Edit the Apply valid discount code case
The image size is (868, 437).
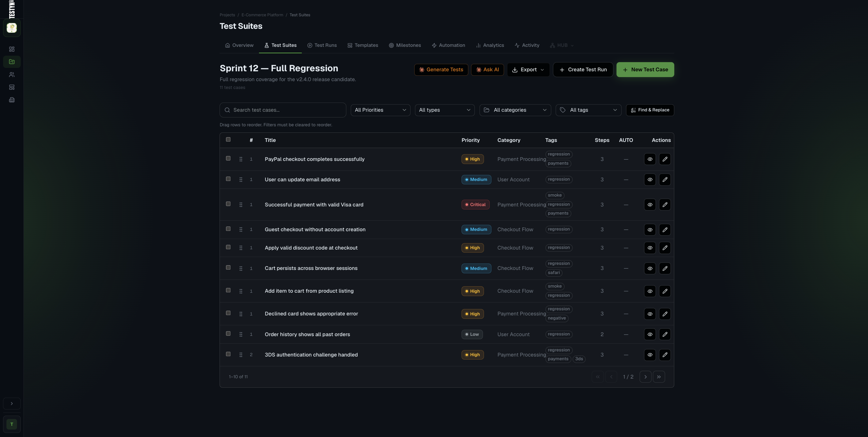coord(665,248)
